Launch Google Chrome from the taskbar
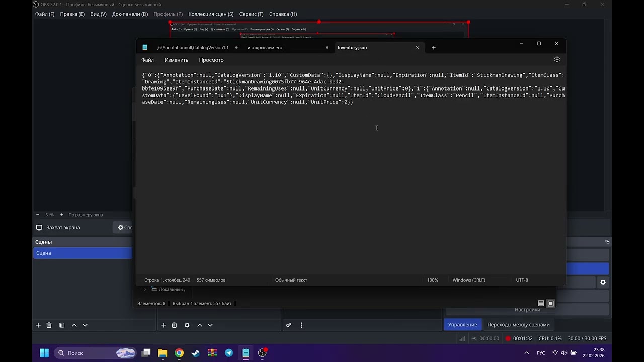This screenshot has width=644, height=362. click(x=179, y=353)
